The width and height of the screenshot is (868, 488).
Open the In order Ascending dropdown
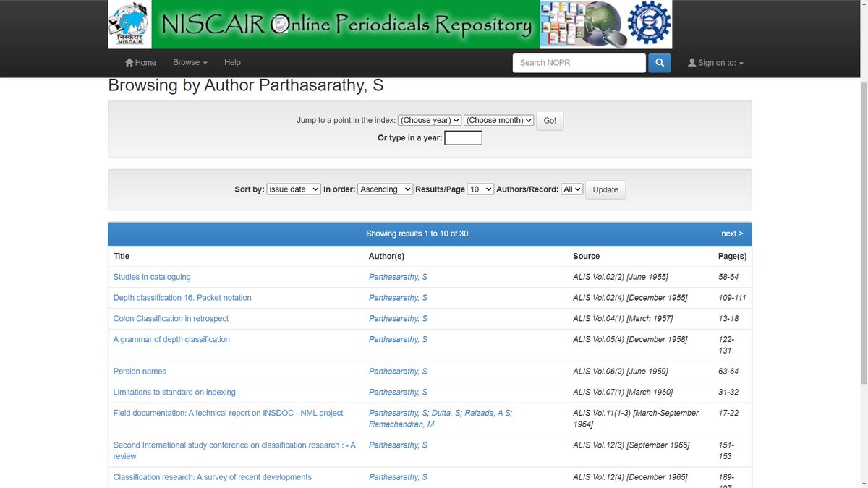(386, 189)
